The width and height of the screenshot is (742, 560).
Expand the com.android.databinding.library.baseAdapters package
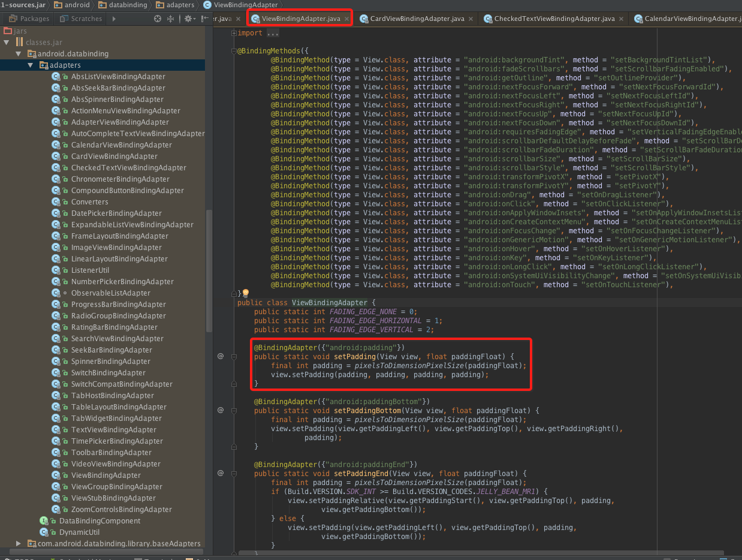point(19,543)
